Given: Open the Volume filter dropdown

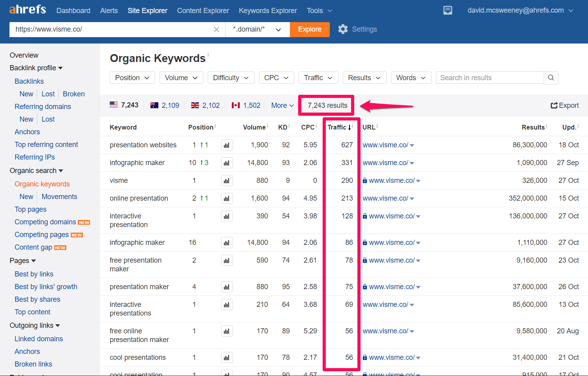Looking at the screenshot, I should (x=181, y=78).
